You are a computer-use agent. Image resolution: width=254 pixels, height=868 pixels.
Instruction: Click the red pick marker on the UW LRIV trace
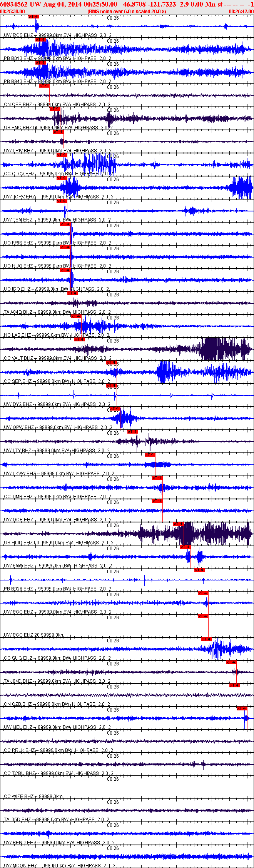pos(58,132)
